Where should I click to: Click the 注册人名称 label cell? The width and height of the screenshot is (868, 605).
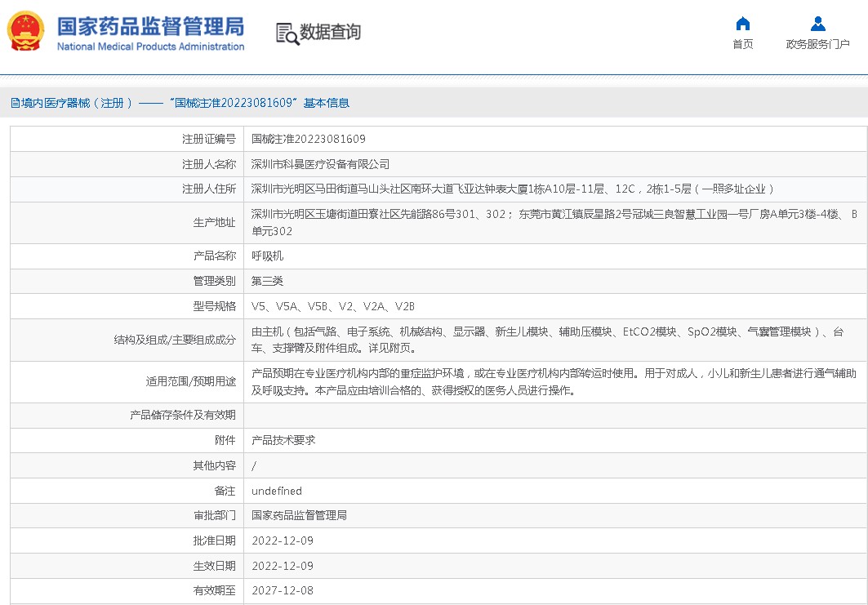coord(127,164)
